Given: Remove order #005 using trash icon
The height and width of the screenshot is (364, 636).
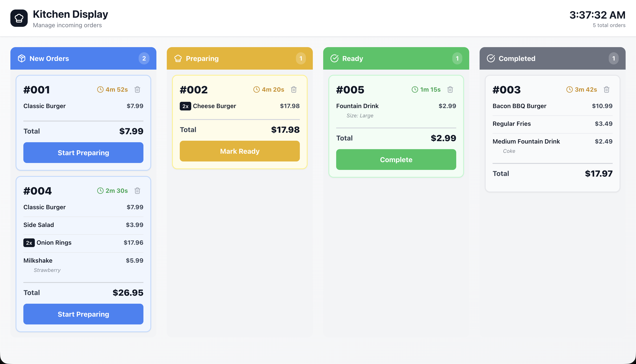Looking at the screenshot, I should (x=450, y=89).
